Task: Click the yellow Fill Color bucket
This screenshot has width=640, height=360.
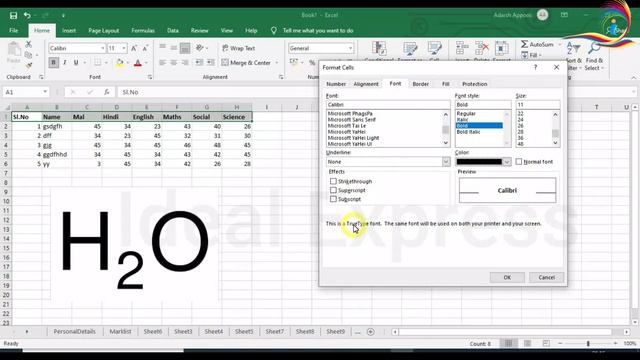Action: pyautogui.click(x=120, y=62)
